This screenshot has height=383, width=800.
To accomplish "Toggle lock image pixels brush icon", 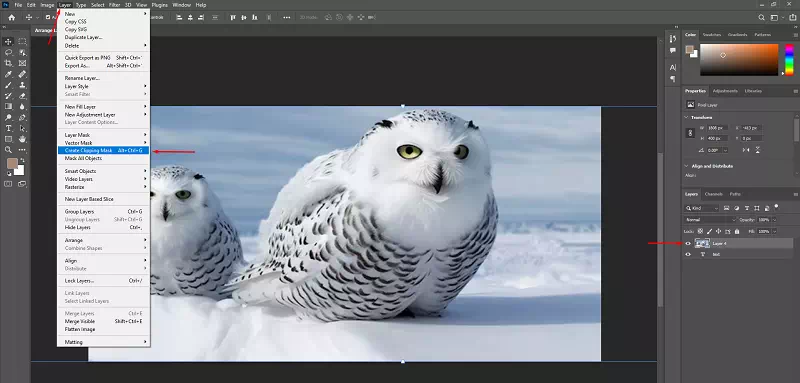I will point(710,232).
